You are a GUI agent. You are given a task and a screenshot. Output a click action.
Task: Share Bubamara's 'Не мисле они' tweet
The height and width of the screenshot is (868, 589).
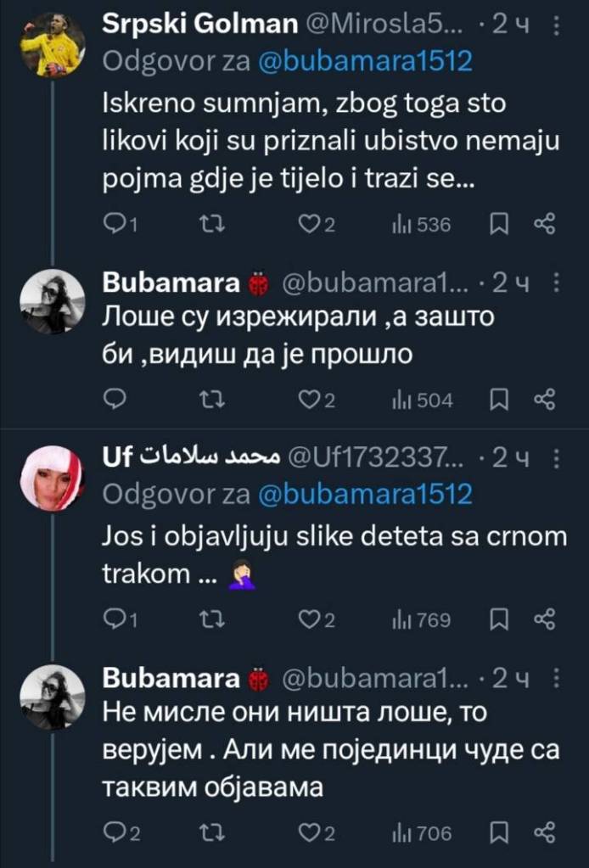[544, 832]
